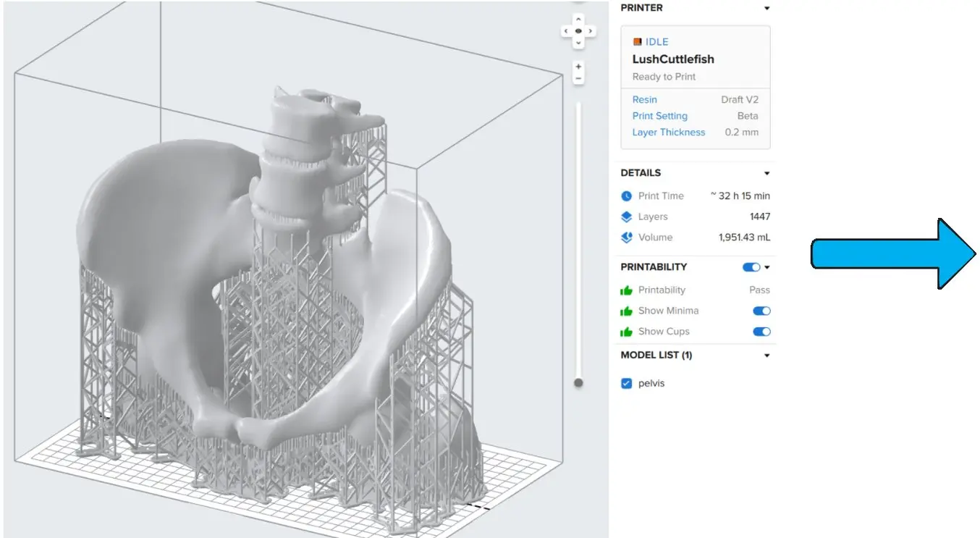Image resolution: width=980 pixels, height=538 pixels.
Task: Click the Print Time clock icon
Action: pos(627,196)
